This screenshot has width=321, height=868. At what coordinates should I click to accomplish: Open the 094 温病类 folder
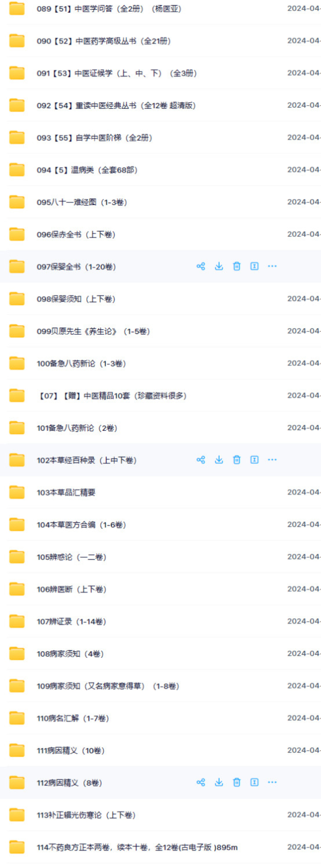pos(87,170)
